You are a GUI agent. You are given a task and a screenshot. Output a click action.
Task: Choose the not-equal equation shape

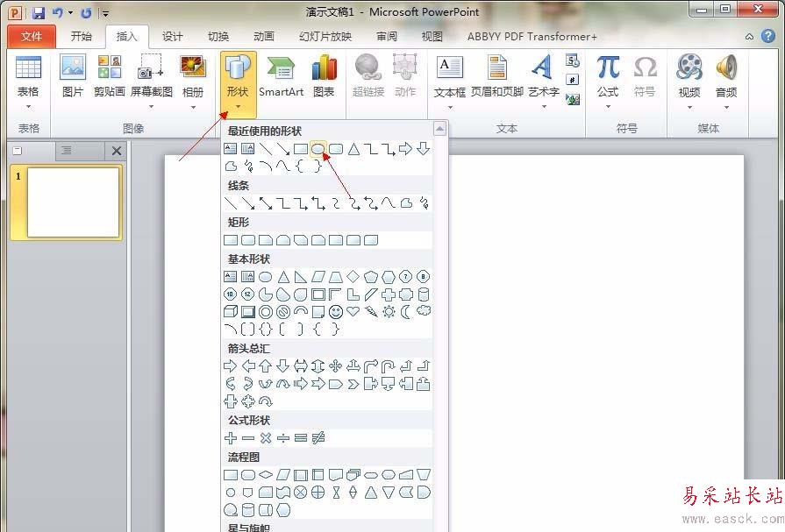click(x=318, y=438)
